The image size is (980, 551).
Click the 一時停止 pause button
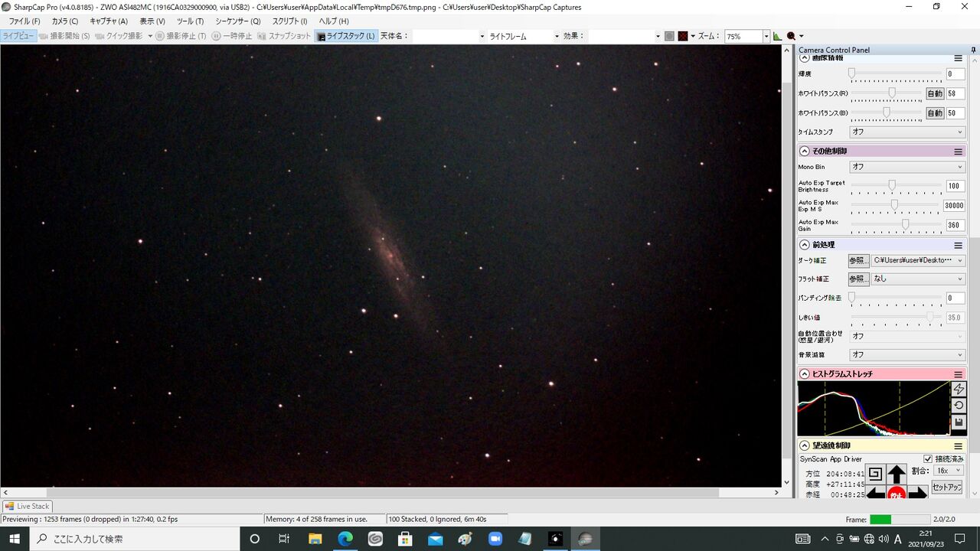click(232, 36)
